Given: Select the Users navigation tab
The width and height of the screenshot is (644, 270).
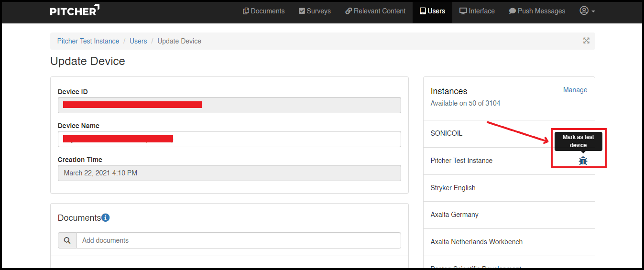Looking at the screenshot, I should pyautogui.click(x=432, y=11).
